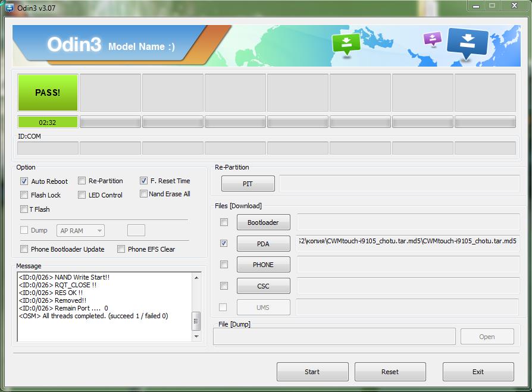Screen dimensions: 532x392
Task: Click the 'Model Name :)' banner text
Action: (x=142, y=46)
